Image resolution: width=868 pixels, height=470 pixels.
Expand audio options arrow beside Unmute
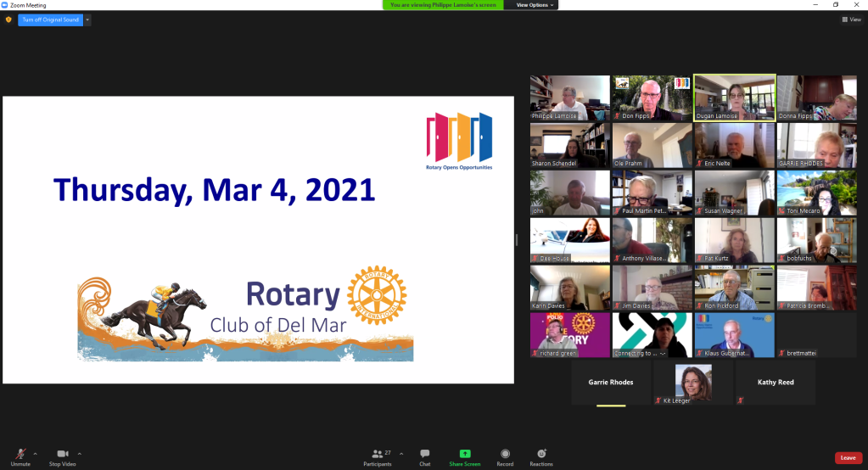tap(37, 453)
